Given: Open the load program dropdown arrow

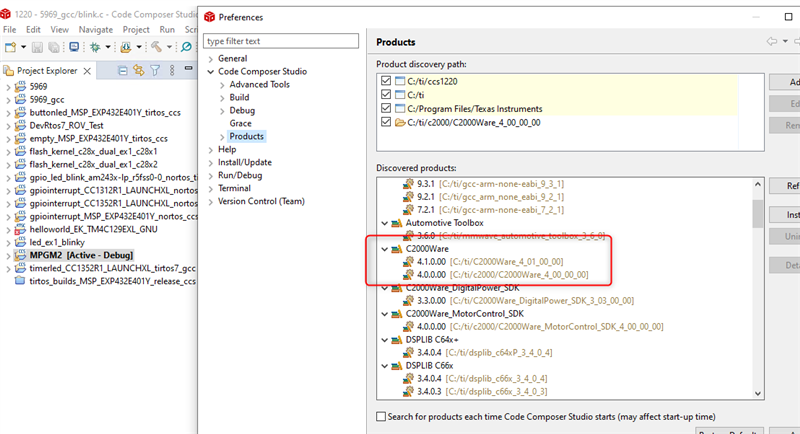Looking at the screenshot, I should [139, 47].
